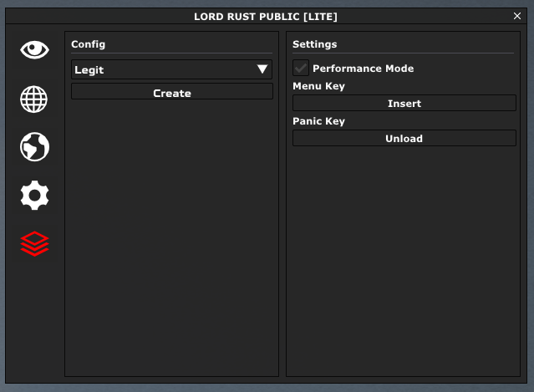This screenshot has width=534, height=392.
Task: Click the Config section header
Action: pos(88,44)
